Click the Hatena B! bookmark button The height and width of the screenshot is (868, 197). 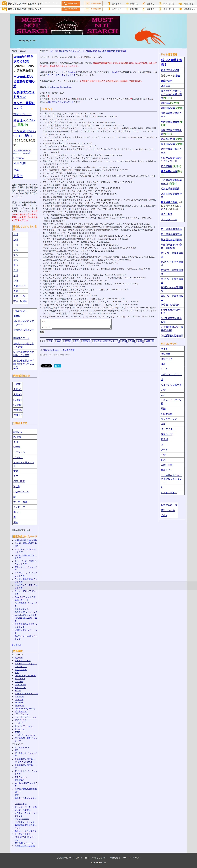57,366
